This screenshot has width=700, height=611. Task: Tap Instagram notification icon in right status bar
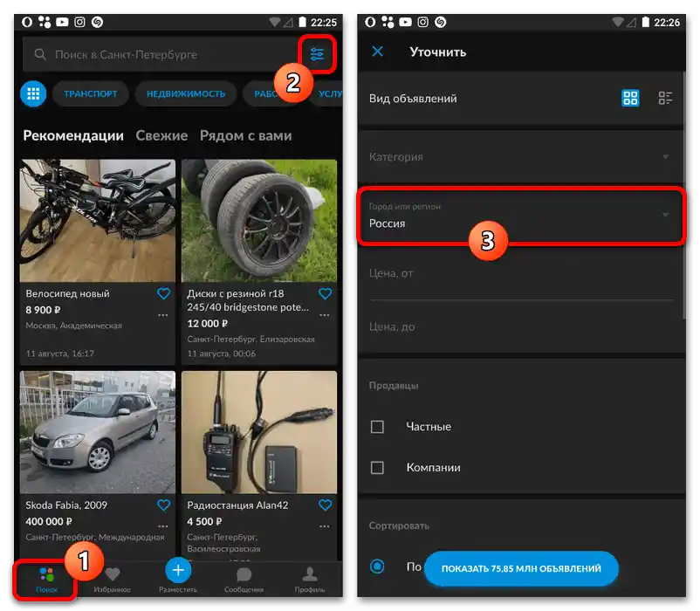(422, 22)
